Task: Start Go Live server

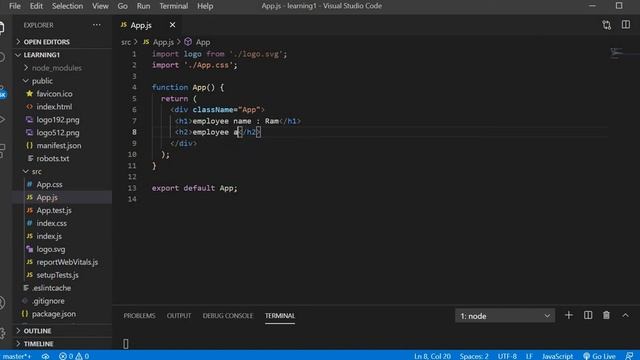Action: (x=599, y=356)
